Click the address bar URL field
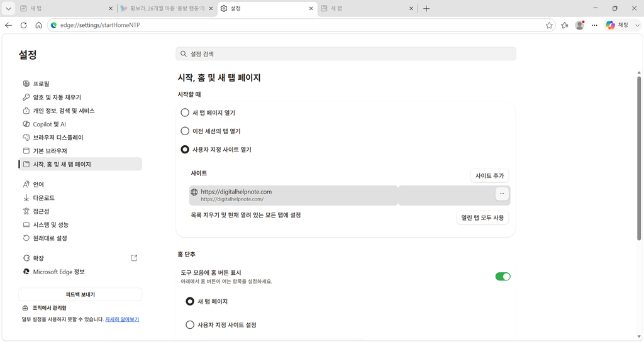644x342 pixels. 300,25
